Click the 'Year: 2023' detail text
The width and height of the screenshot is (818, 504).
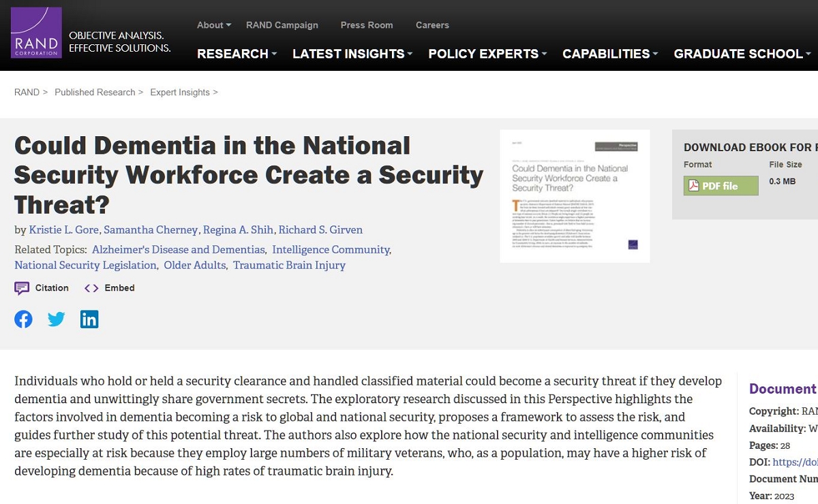(x=772, y=496)
